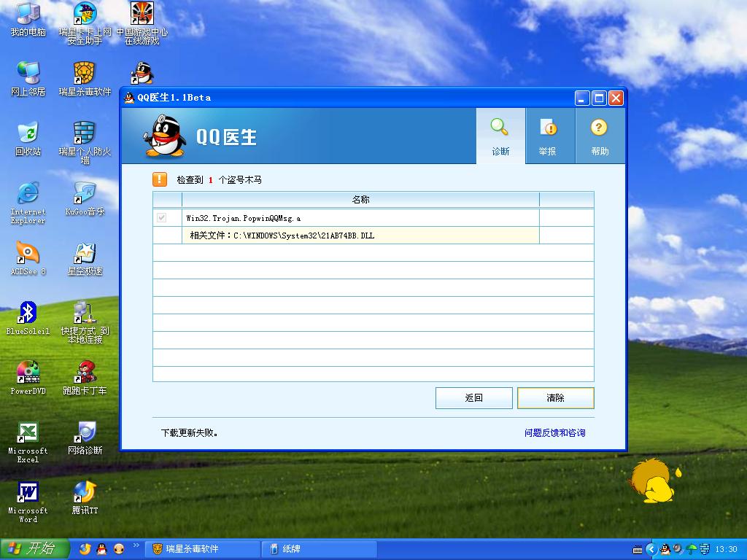This screenshot has width=747, height=560.
Task: Click the 清除 button
Action: click(555, 397)
